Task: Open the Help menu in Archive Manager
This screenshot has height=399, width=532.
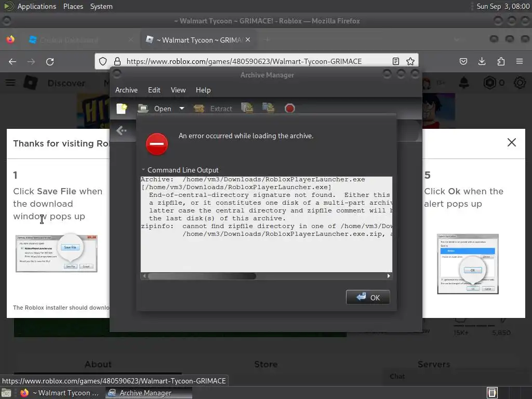Action: 203,90
